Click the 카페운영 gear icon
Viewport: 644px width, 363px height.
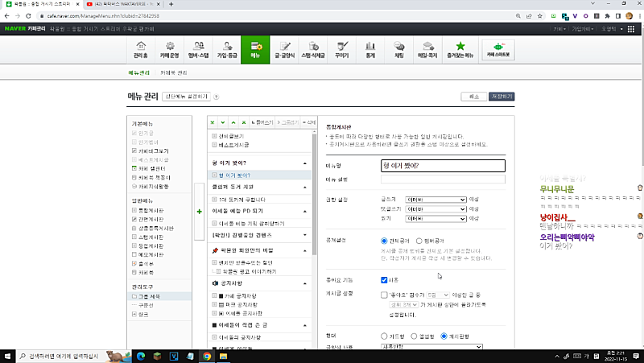click(x=170, y=50)
